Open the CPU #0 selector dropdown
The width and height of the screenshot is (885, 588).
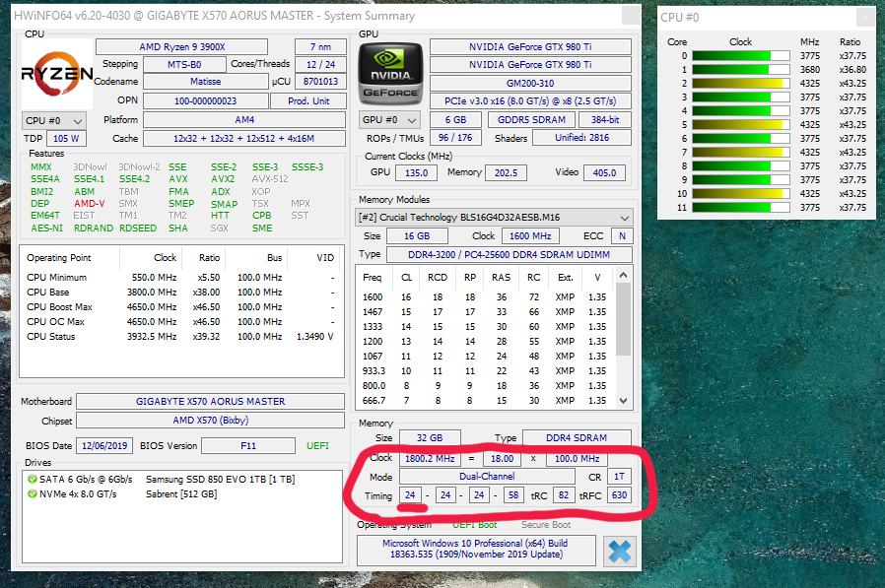coord(53,121)
